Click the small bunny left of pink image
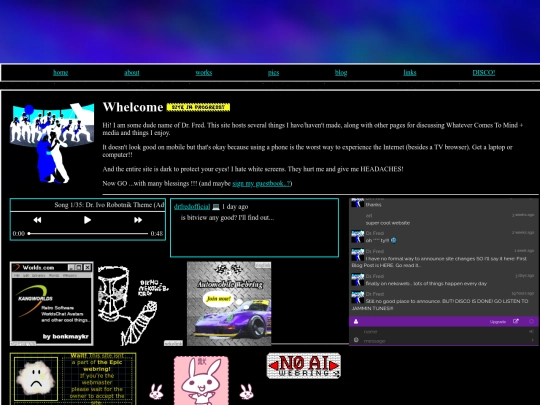540x405 pixels. [x=156, y=392]
